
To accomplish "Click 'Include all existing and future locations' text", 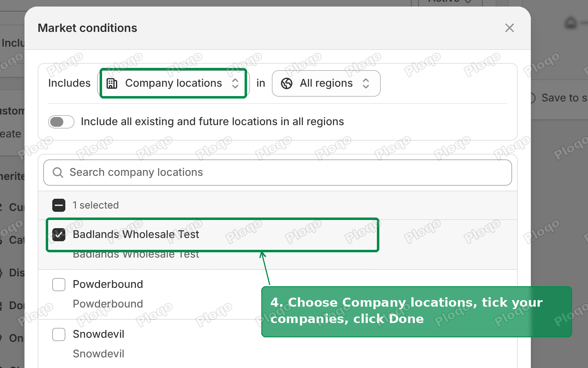I will point(212,122).
